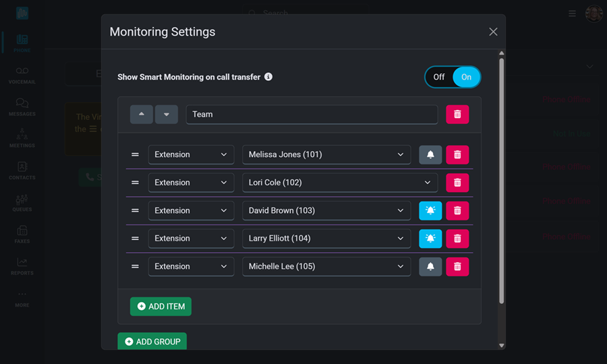Open type dropdown for Lori Cole row
This screenshot has width=607, height=364.
click(192, 183)
